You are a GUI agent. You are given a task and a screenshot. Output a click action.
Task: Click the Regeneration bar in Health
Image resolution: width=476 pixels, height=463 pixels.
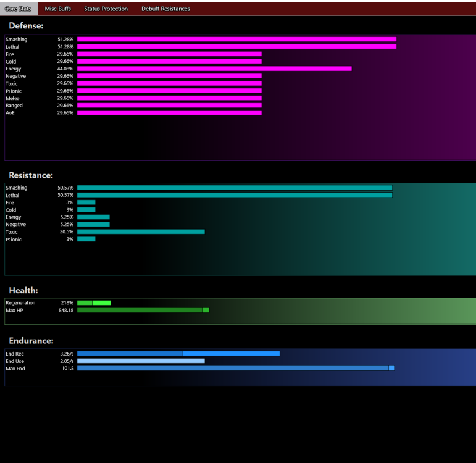[x=94, y=303]
